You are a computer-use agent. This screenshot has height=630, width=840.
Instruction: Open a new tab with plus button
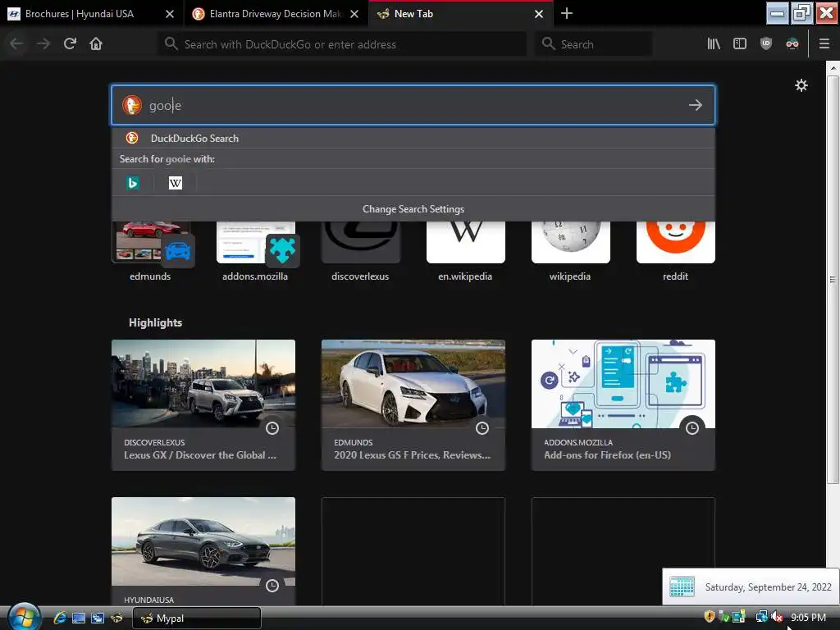[567, 13]
